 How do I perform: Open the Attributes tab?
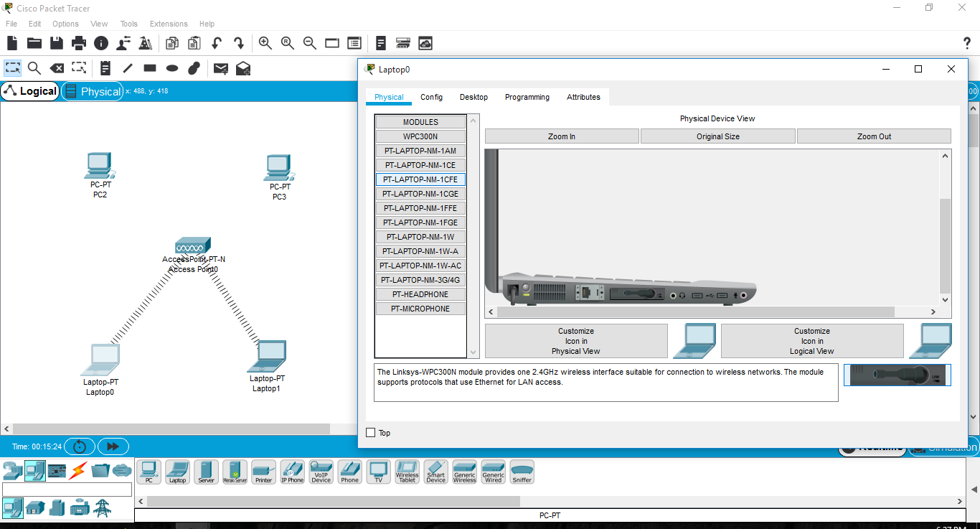pos(583,97)
